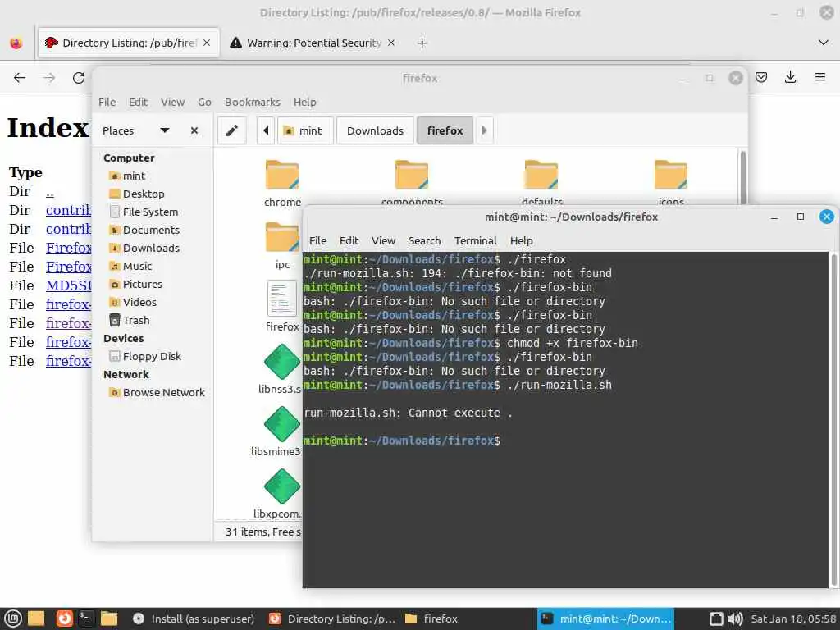Select the firefox script file icon
The image size is (840, 630).
point(282,299)
